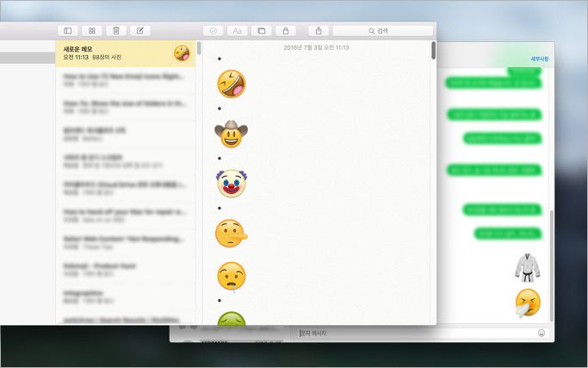Open the attachments browser grid icon
Viewport: 588px width, 368px height.
(x=92, y=31)
